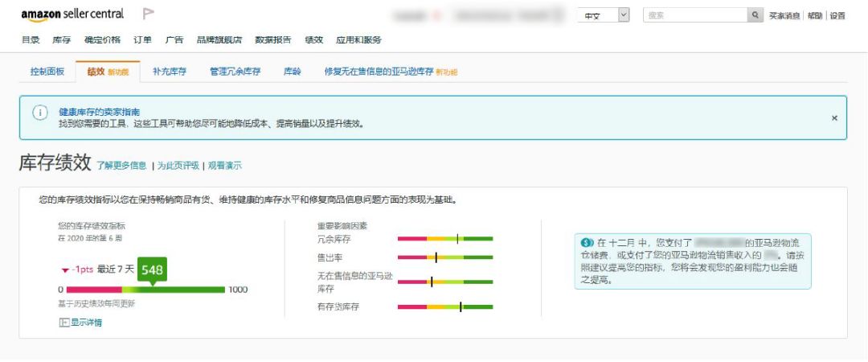Click the 重要影响因素 heading

click(x=342, y=226)
